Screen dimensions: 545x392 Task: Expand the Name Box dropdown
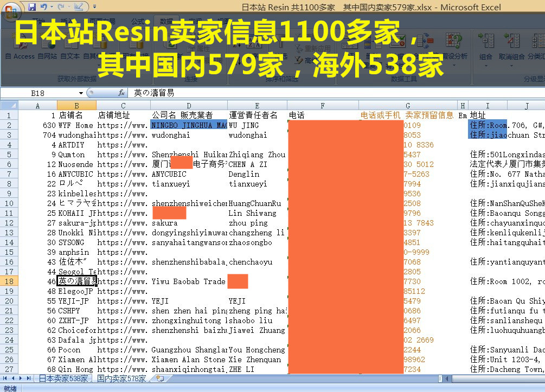pos(81,93)
